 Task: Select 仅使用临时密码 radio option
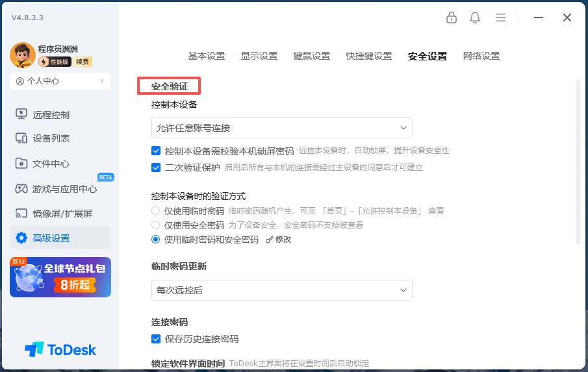click(x=156, y=210)
